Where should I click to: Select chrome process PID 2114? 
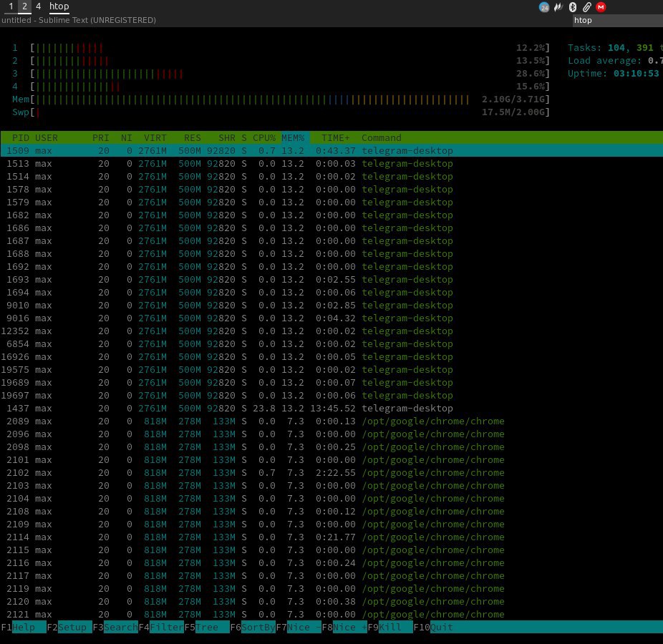[x=331, y=537]
